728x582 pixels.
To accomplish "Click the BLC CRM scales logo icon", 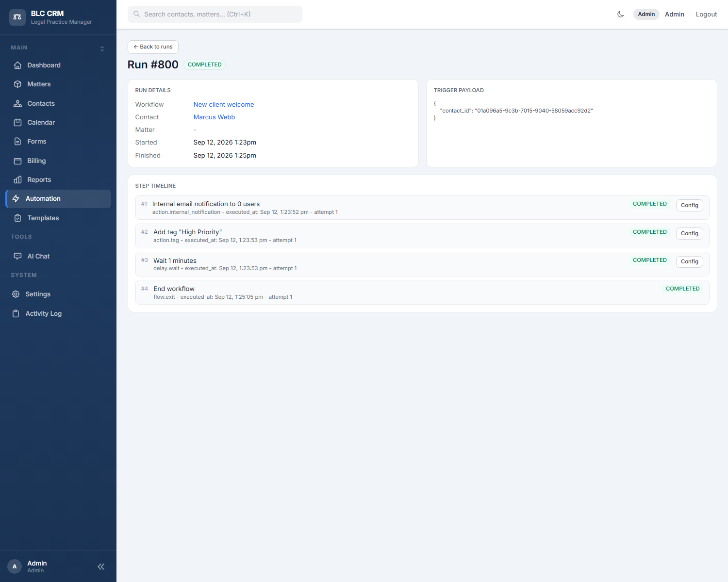I will [x=17, y=17].
